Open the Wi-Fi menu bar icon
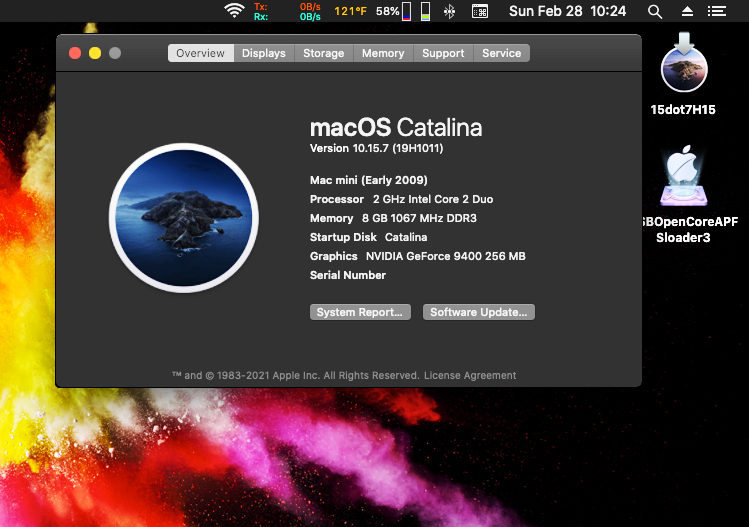749x527 pixels. point(234,11)
